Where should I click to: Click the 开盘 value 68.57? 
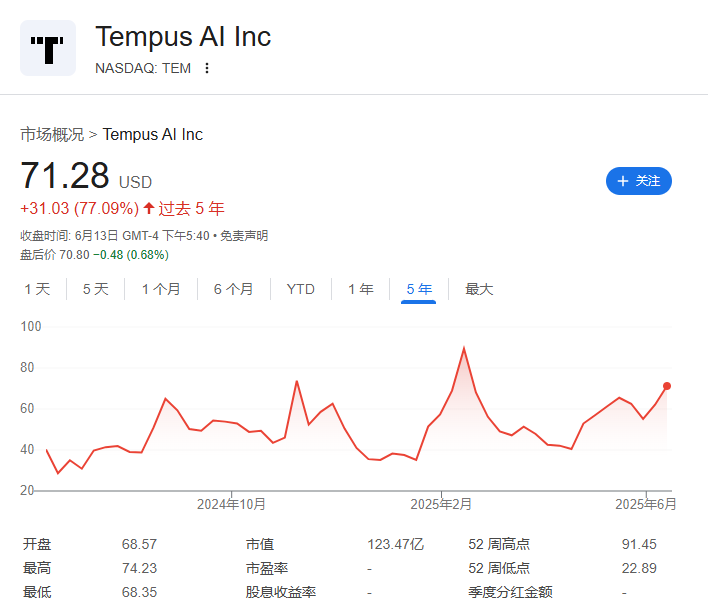[x=140, y=544]
